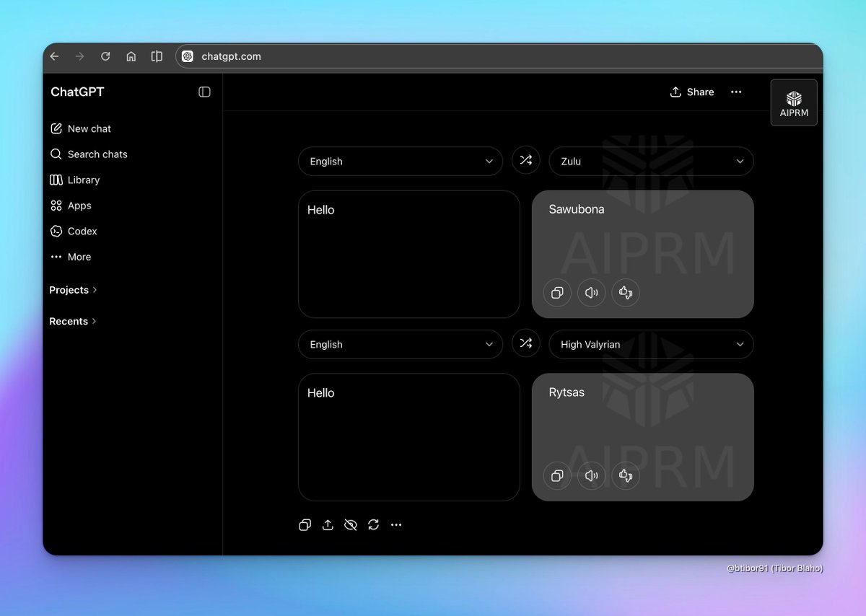Open the English source dropdown above Rytsas
Viewport: 866px width, 616px height.
401,345
